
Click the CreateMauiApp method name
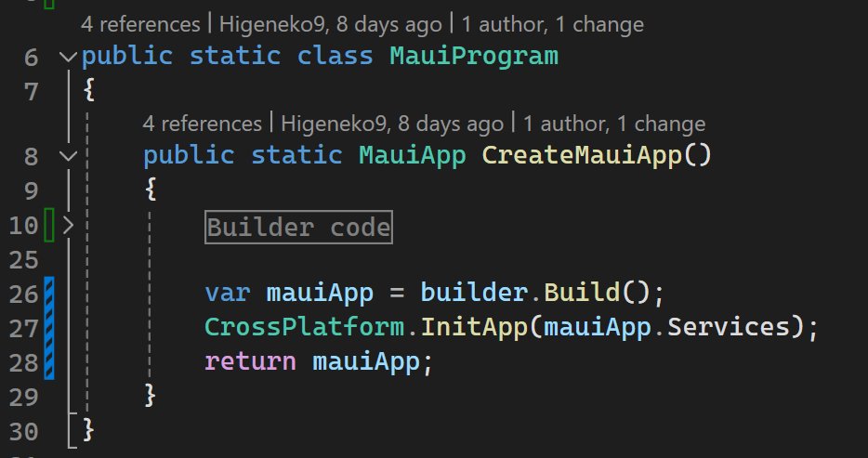coord(582,155)
